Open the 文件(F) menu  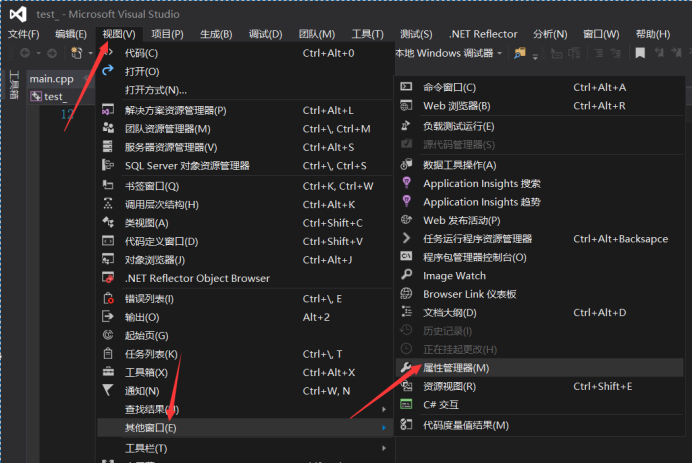(x=24, y=34)
